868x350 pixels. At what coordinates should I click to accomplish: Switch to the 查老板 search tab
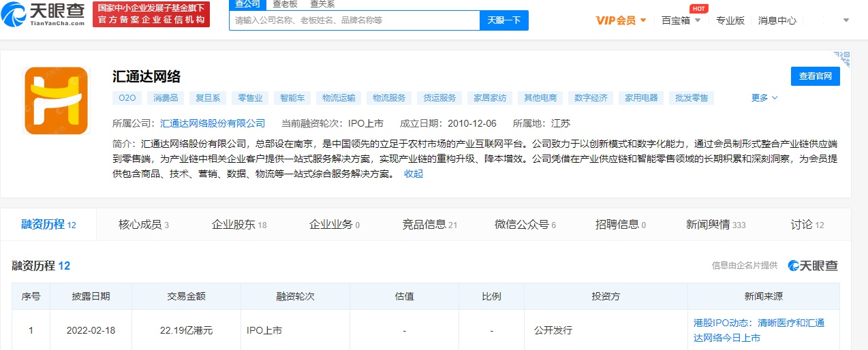(285, 4)
